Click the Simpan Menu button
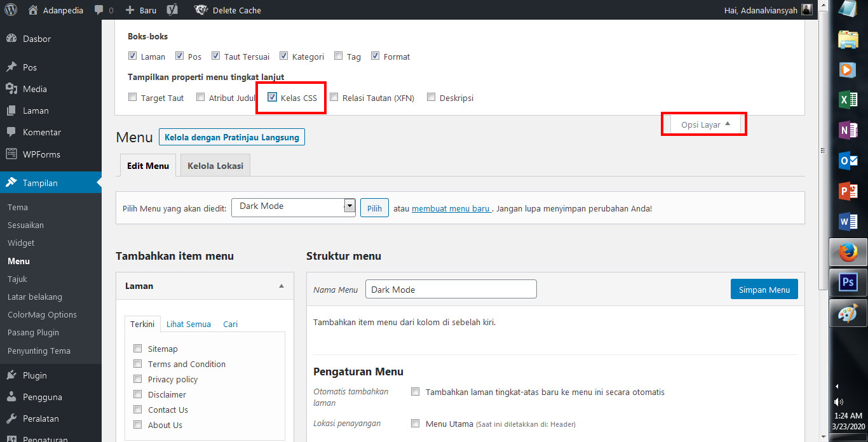The height and width of the screenshot is (442, 868). [764, 290]
